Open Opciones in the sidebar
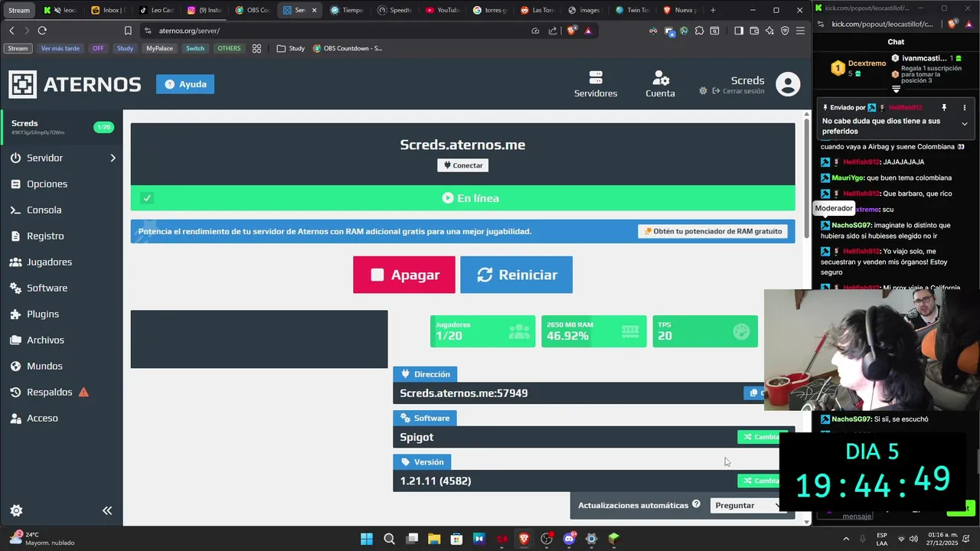 [x=61, y=184]
